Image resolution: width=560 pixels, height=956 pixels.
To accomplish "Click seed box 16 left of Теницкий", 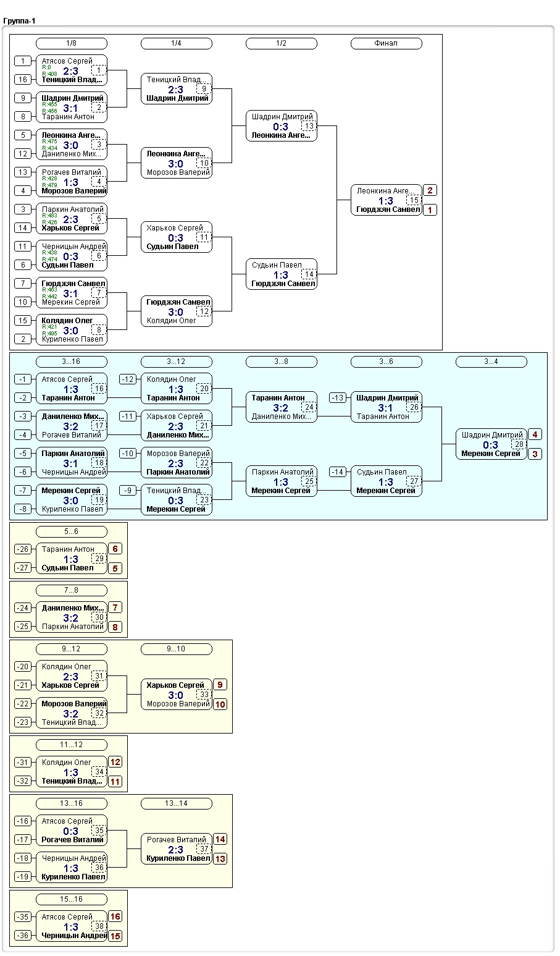I will click(23, 80).
